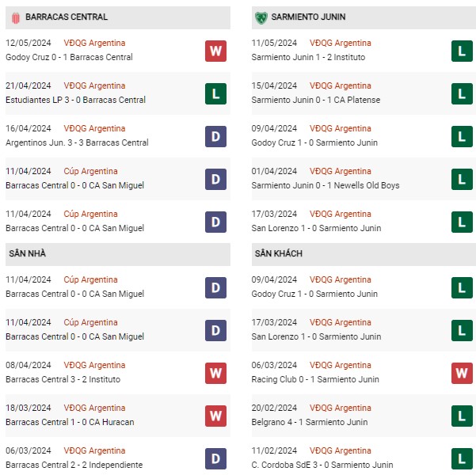Open VĐQG Argentina link dated 12/05/2024
This screenshot has width=476, height=475.
[x=95, y=43]
